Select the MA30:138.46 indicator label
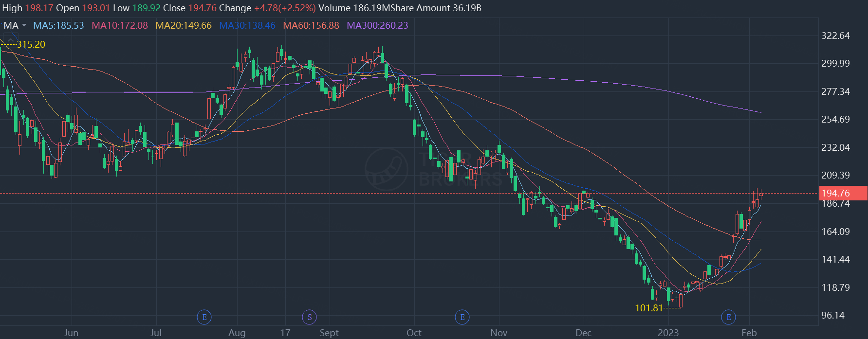The image size is (868, 339). click(247, 26)
